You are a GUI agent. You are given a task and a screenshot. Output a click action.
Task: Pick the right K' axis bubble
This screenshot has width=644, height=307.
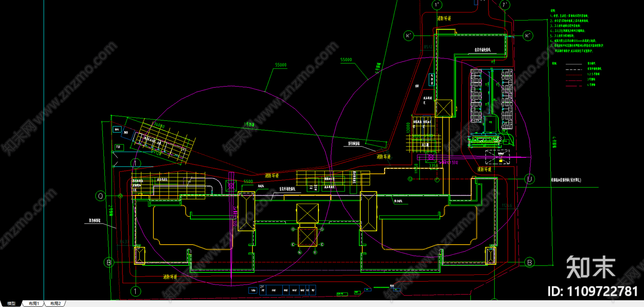point(528,36)
